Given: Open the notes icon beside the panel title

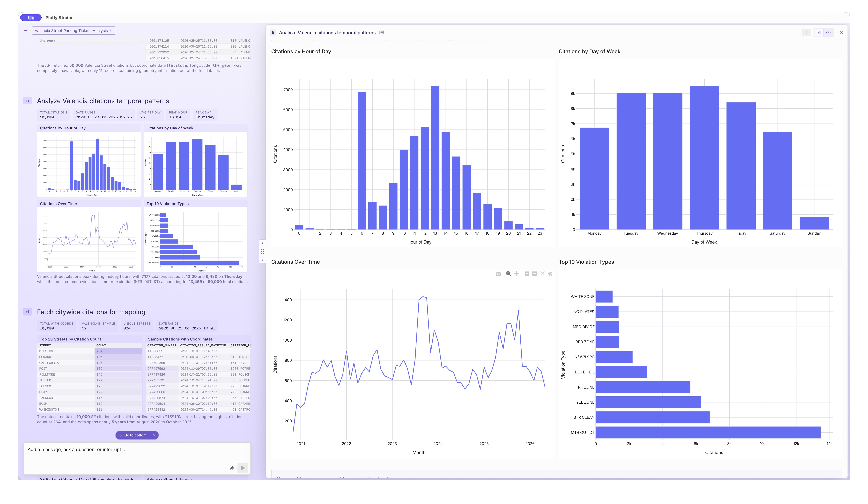Looking at the screenshot, I should point(382,33).
